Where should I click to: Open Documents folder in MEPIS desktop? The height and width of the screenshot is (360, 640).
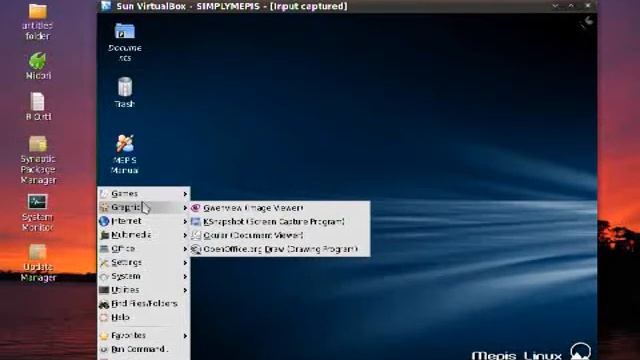tap(124, 31)
